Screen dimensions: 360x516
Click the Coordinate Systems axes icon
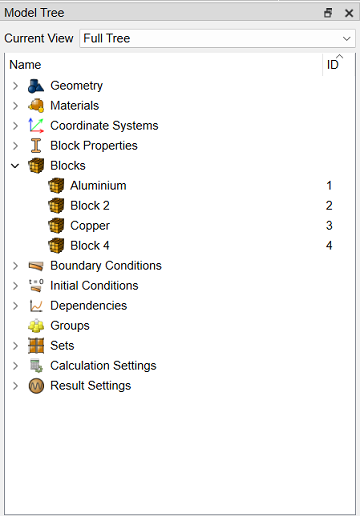tap(36, 126)
